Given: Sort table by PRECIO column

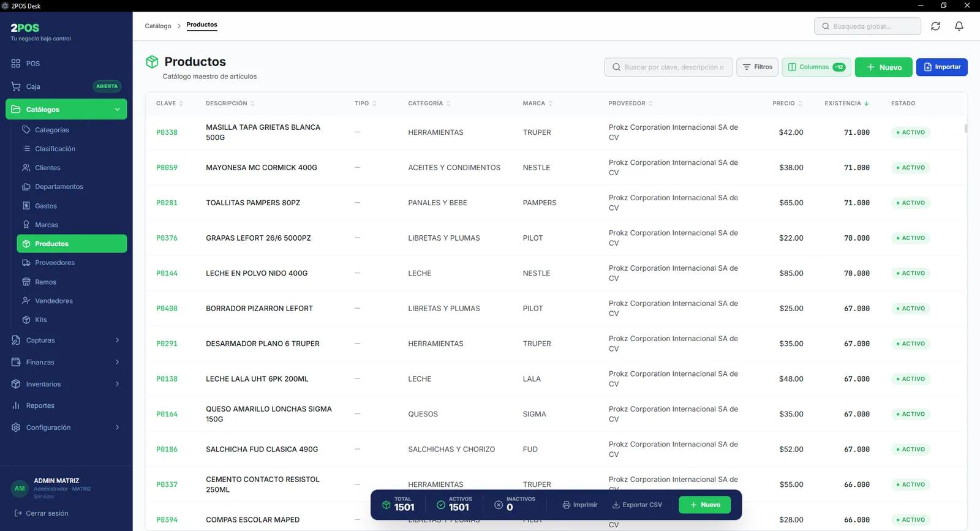Looking at the screenshot, I should point(787,104).
